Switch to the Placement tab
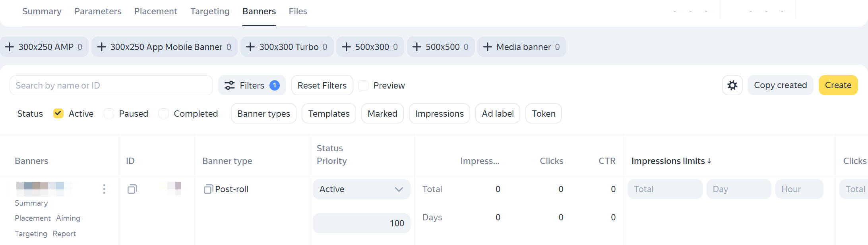This screenshot has width=868, height=245. tap(155, 11)
